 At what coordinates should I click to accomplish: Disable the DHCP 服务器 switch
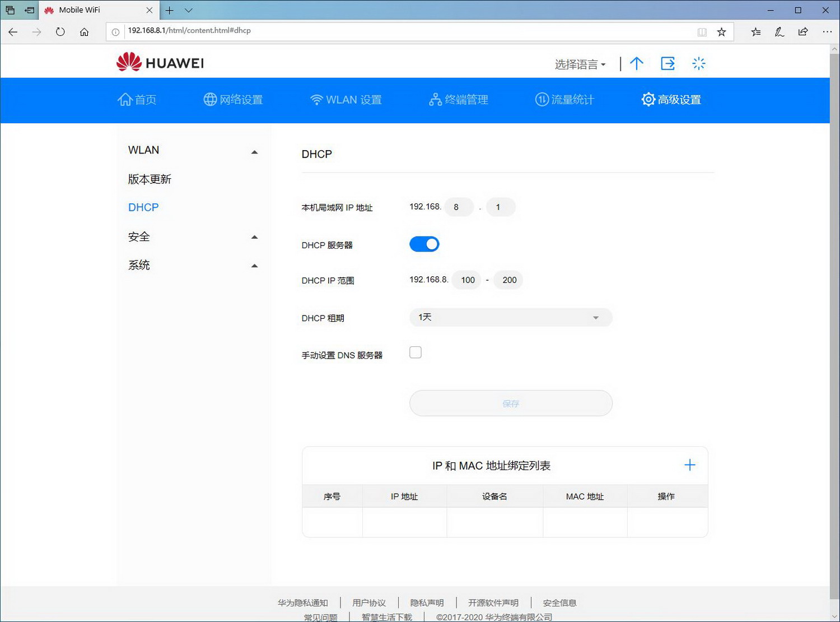coord(424,244)
